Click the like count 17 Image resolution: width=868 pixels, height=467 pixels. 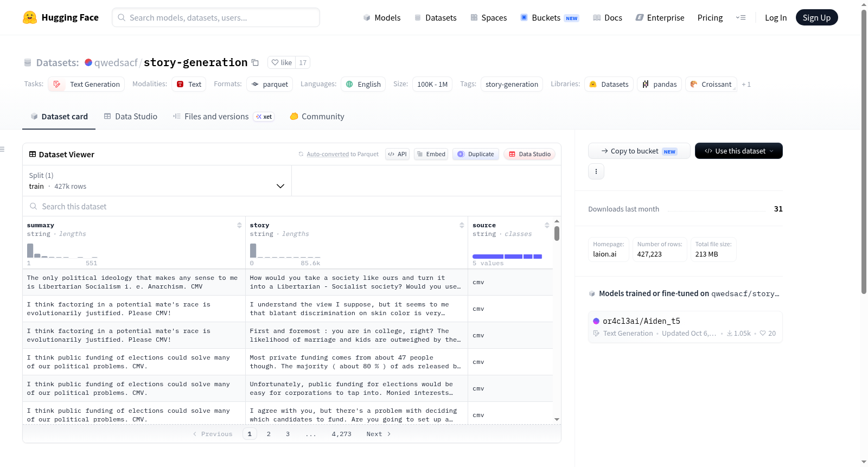pos(303,62)
